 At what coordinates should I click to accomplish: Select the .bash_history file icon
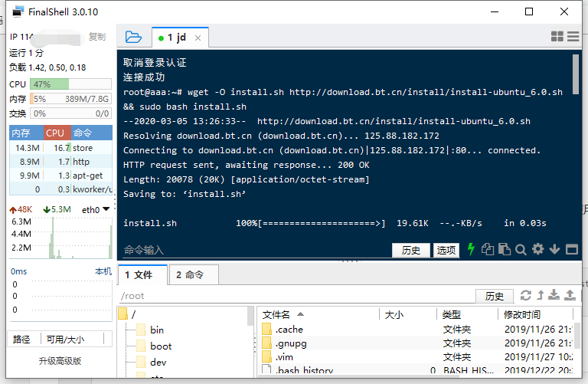pyautogui.click(x=266, y=369)
